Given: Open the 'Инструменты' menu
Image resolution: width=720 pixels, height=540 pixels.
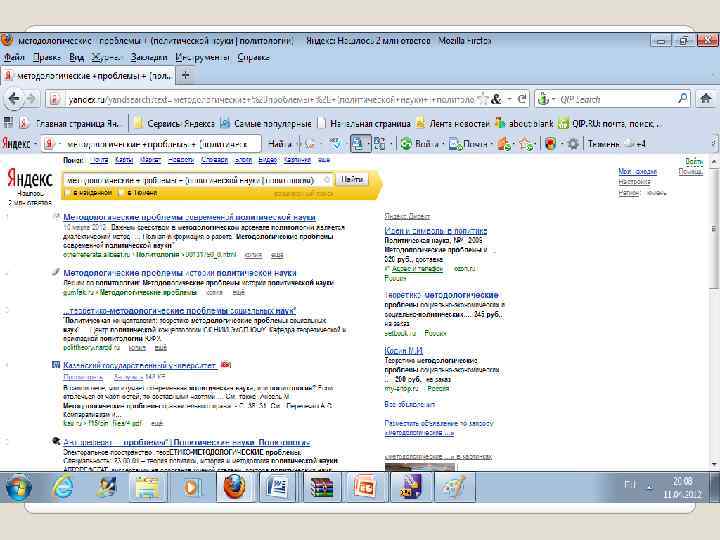Looking at the screenshot, I should (x=202, y=57).
